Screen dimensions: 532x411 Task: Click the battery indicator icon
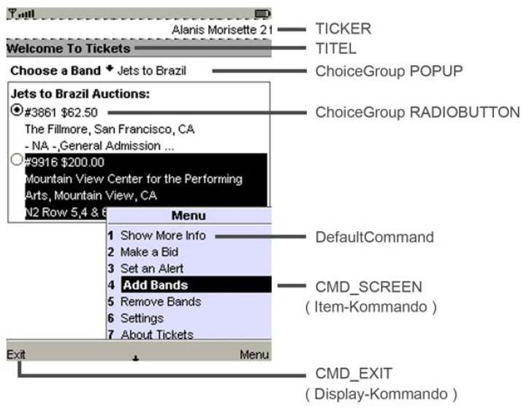coord(262,14)
